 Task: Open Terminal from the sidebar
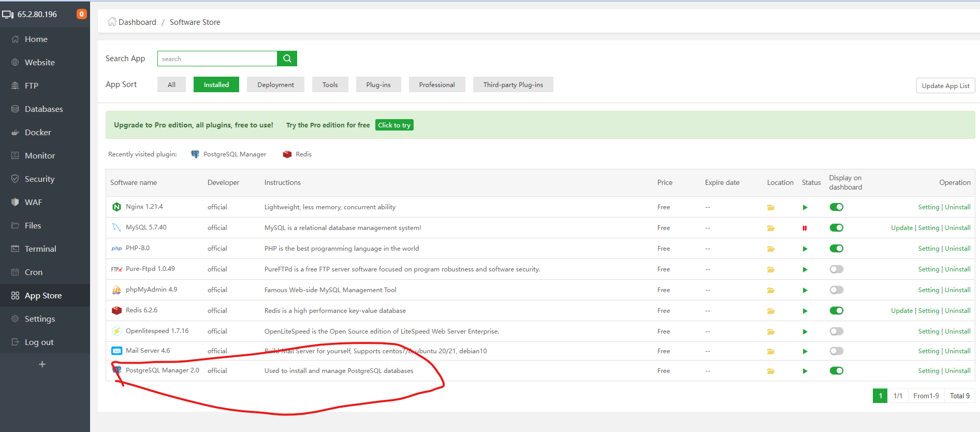tap(45, 249)
